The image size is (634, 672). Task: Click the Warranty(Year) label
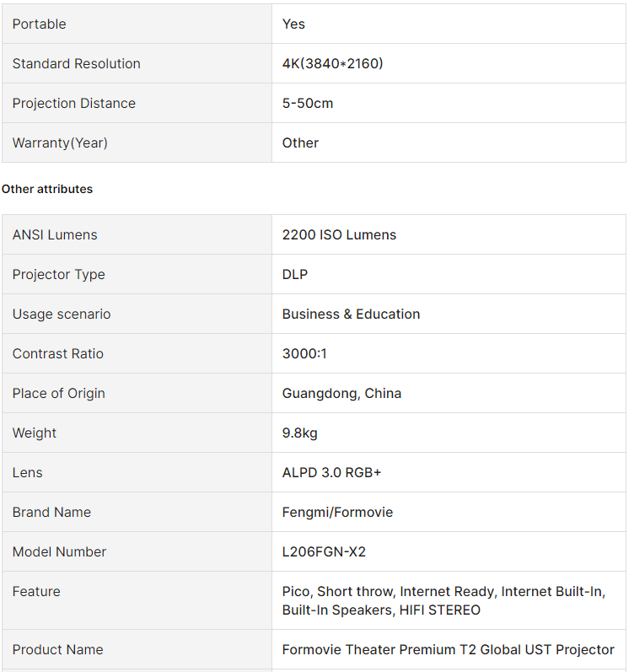pyautogui.click(x=60, y=142)
